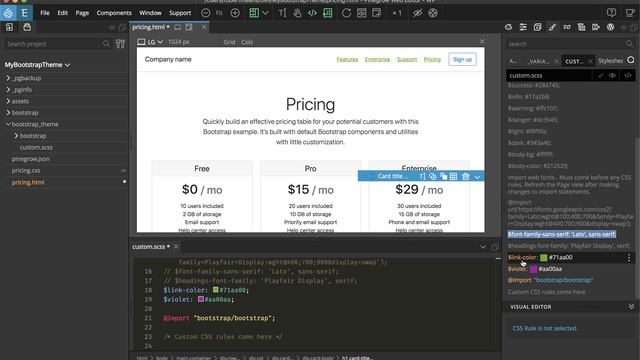Open pinegrow.json in project tree
This screenshot has height=360, width=640.
[x=31, y=159]
